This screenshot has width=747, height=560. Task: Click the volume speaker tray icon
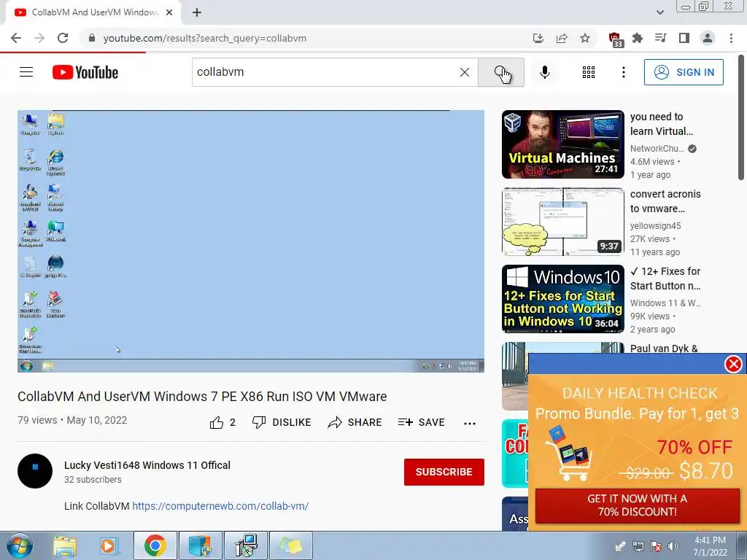(x=673, y=546)
